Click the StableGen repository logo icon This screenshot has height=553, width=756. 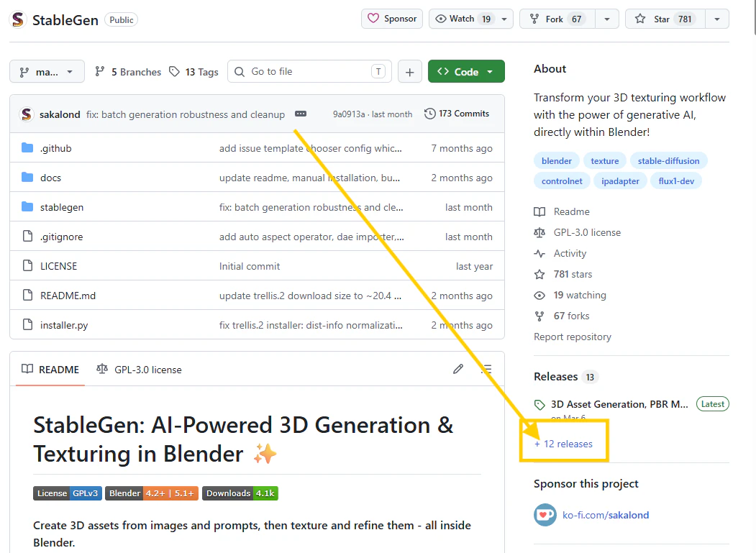coord(18,19)
